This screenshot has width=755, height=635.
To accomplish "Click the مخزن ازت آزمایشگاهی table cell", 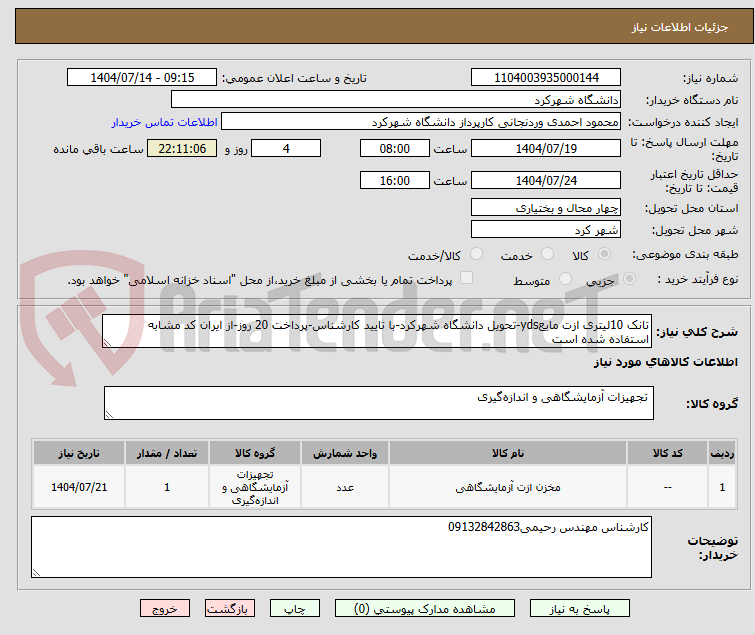I will [x=508, y=487].
